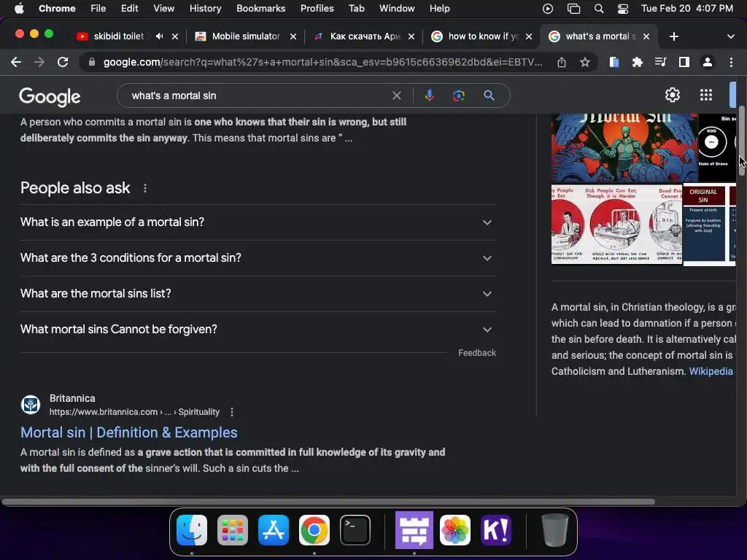Open the Britannica site name
The height and width of the screenshot is (560, 747).
coord(72,398)
